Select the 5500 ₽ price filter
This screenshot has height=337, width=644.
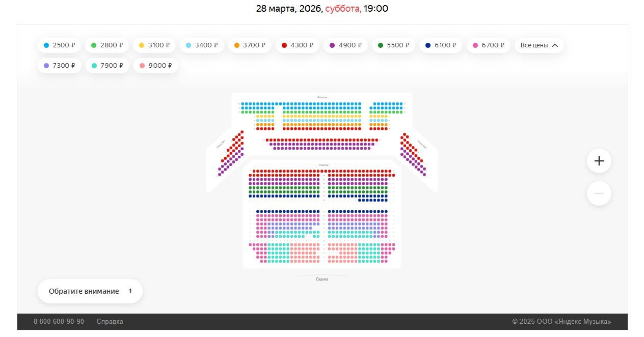click(x=393, y=45)
